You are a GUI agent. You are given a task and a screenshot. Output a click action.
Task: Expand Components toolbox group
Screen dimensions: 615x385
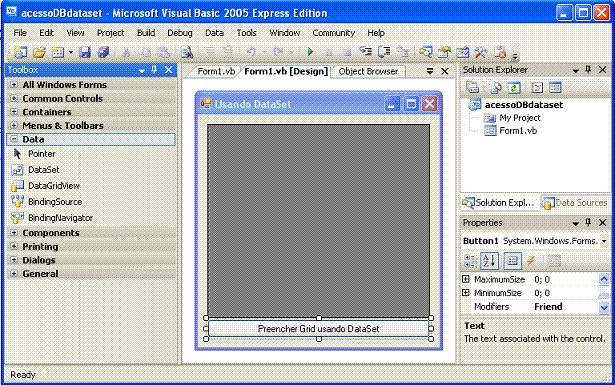click(x=14, y=232)
